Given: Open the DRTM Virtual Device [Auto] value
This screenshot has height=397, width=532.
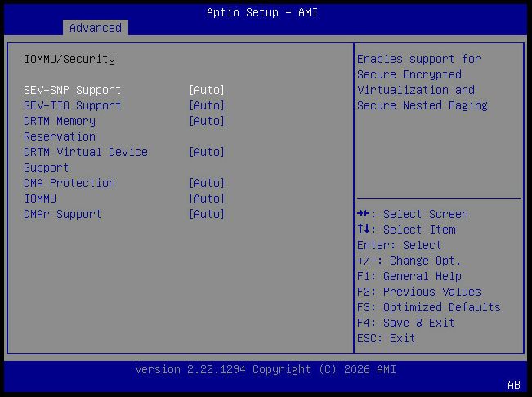Looking at the screenshot, I should (207, 152).
